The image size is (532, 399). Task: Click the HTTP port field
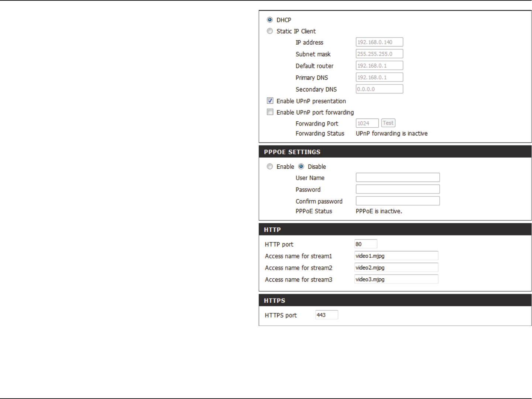pyautogui.click(x=366, y=244)
